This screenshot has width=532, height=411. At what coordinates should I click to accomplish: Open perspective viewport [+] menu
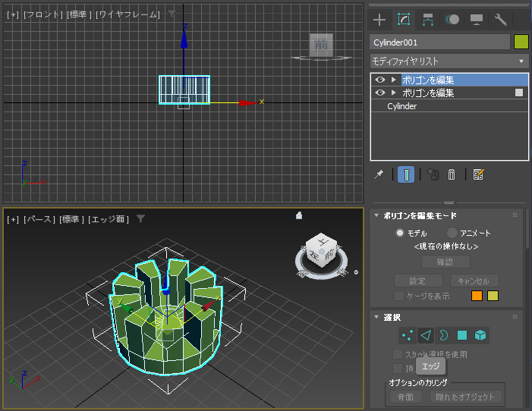(x=13, y=219)
